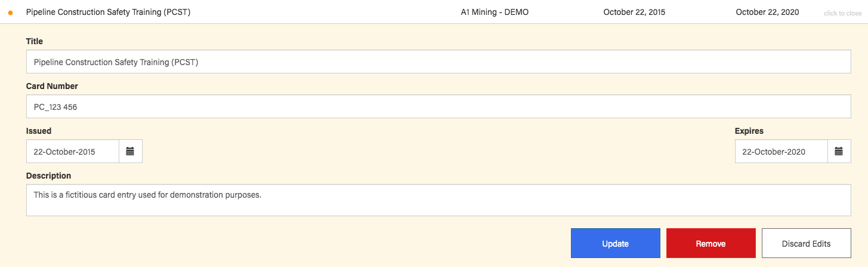Image resolution: width=868 pixels, height=267 pixels.
Task: Focus the Card Number field containing PC_123 456
Action: point(438,107)
